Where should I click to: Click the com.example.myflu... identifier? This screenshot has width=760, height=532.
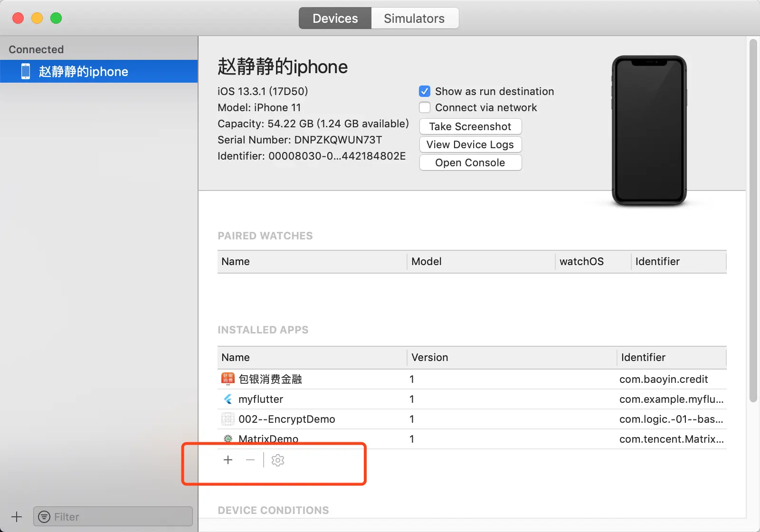coord(672,399)
